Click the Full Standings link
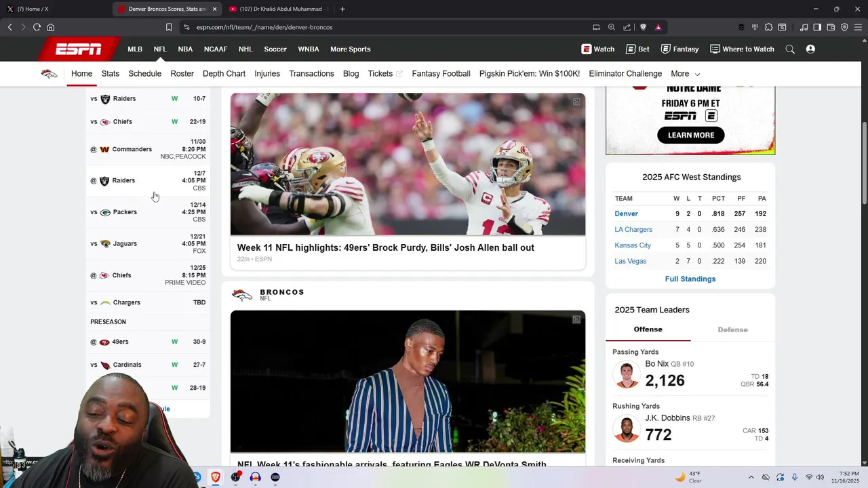This screenshot has height=488, width=868. 690,279
